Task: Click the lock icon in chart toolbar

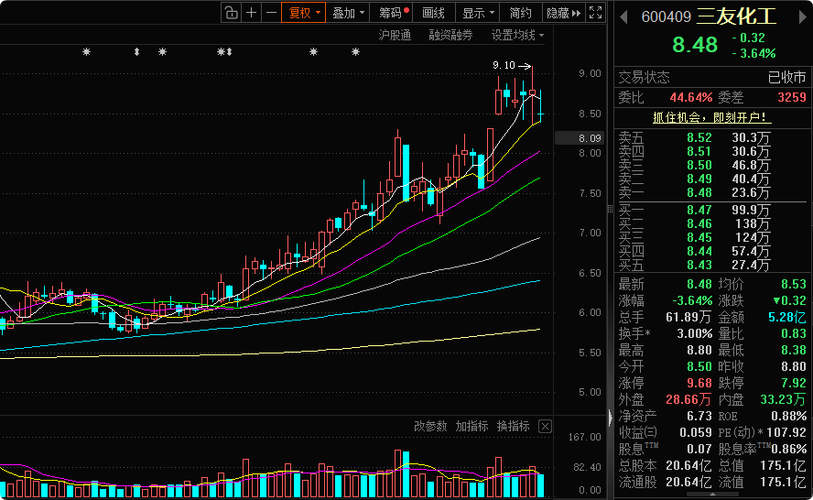Action: 231,13
